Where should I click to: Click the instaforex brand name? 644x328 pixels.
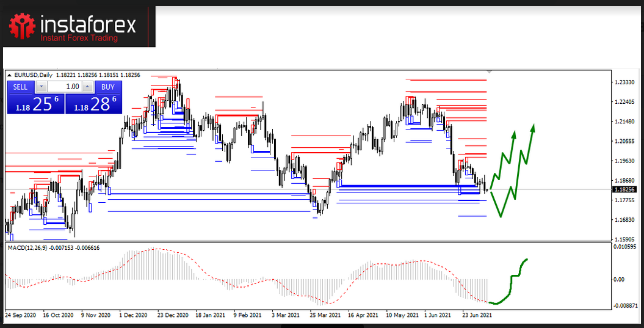click(x=88, y=24)
